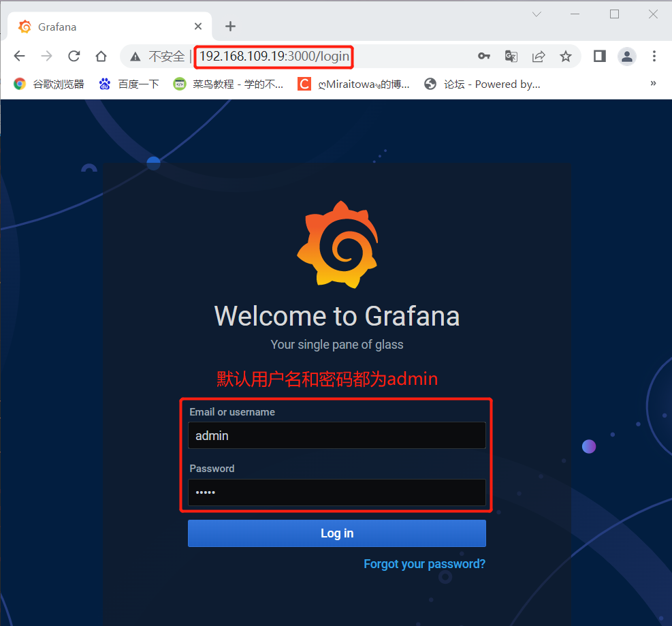Bookmark this page with the star
Screen dimensions: 672x626
tap(566, 56)
